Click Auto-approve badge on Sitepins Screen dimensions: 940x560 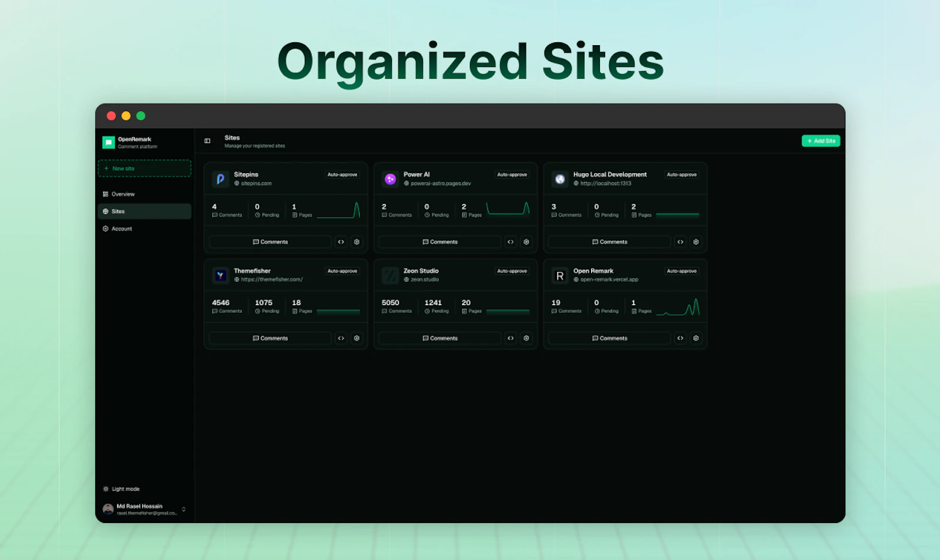[x=343, y=175]
